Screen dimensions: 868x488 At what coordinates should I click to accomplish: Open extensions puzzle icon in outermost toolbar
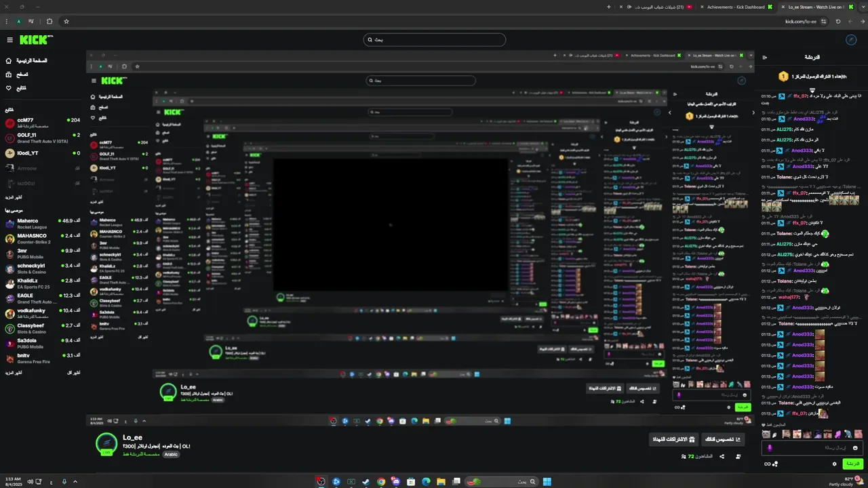[50, 21]
